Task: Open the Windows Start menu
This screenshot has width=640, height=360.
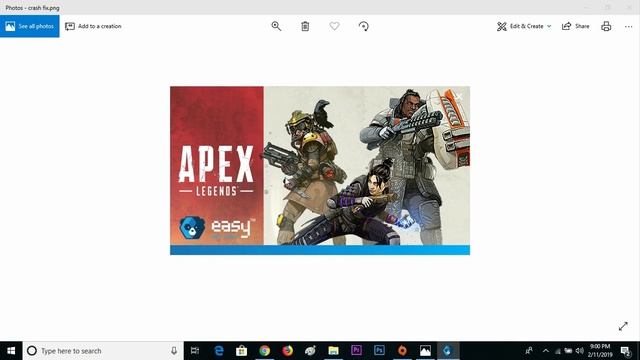Action: [11, 351]
